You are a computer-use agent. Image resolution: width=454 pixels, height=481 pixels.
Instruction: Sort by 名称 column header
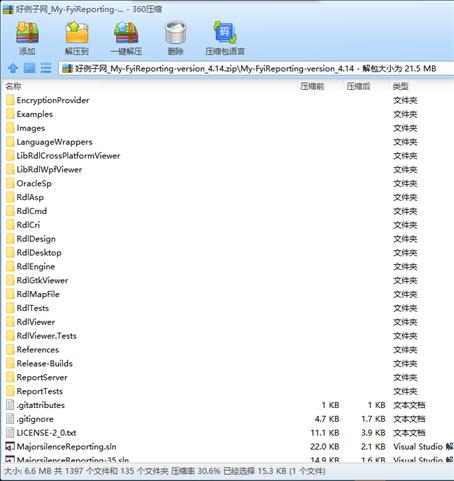(x=13, y=86)
